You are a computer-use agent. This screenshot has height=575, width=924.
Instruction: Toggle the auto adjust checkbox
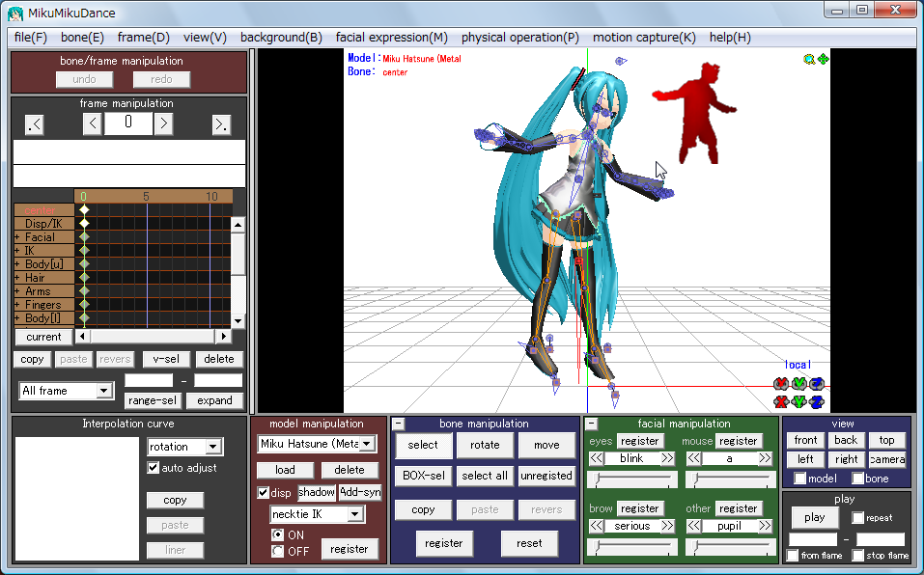point(154,468)
